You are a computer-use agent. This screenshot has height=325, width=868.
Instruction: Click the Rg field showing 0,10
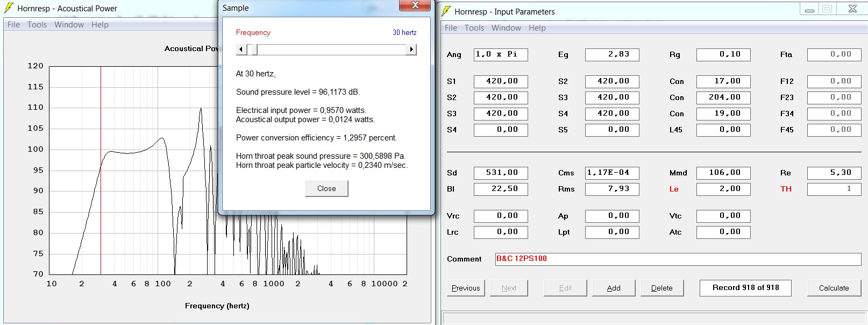pyautogui.click(x=723, y=54)
